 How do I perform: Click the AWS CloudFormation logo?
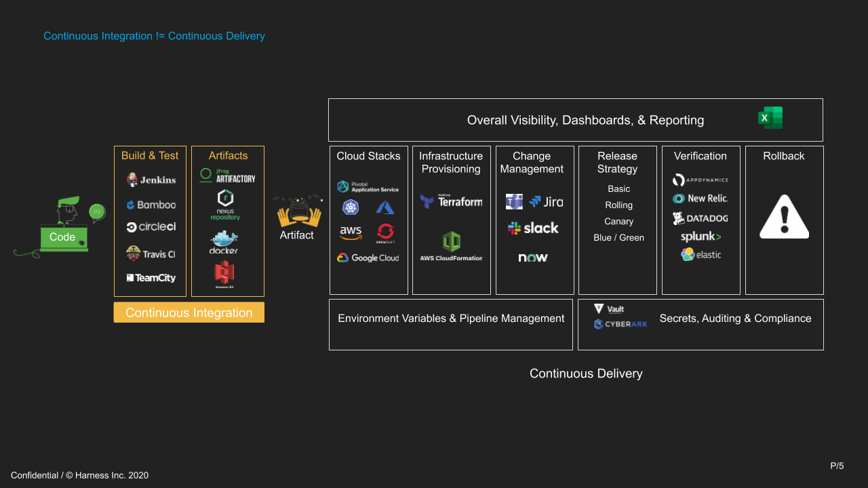[x=451, y=247]
